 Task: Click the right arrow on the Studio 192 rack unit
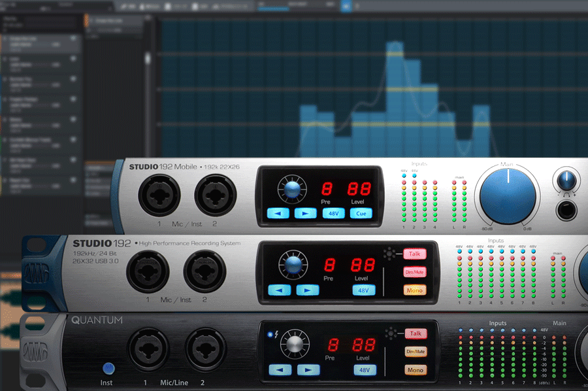point(308,290)
